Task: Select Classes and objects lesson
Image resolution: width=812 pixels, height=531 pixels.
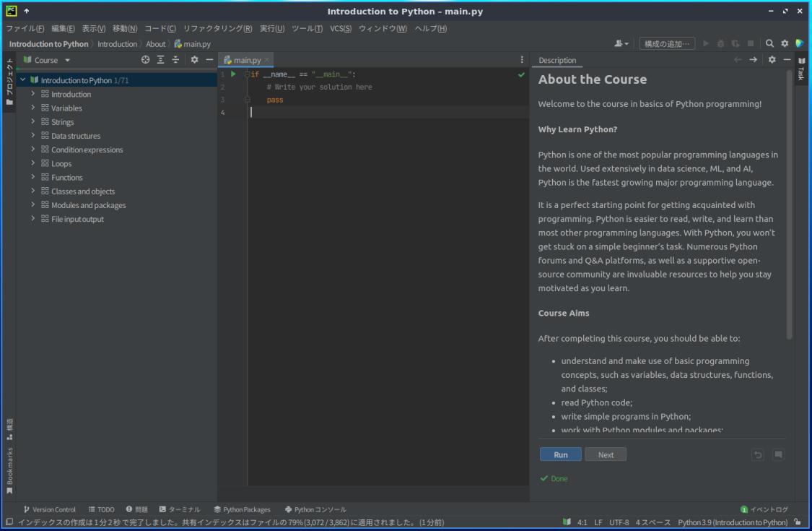Action: tap(83, 191)
